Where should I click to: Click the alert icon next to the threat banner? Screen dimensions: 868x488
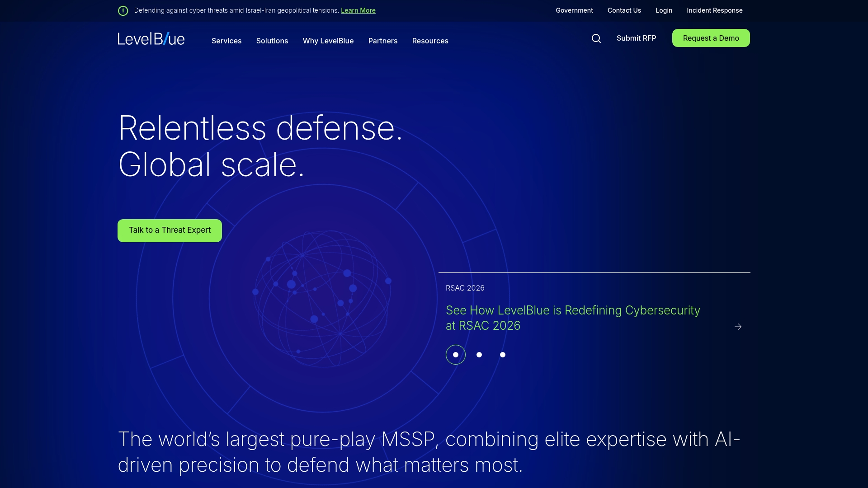click(x=123, y=10)
